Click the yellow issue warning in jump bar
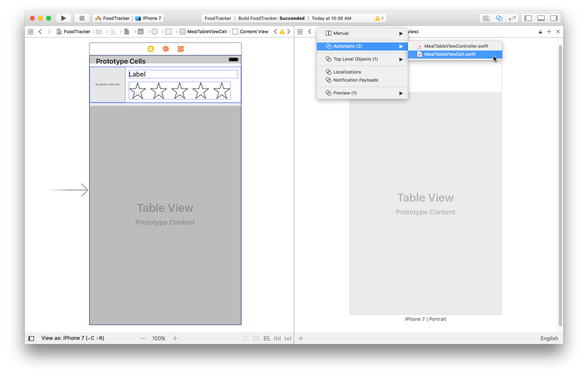 282,32
